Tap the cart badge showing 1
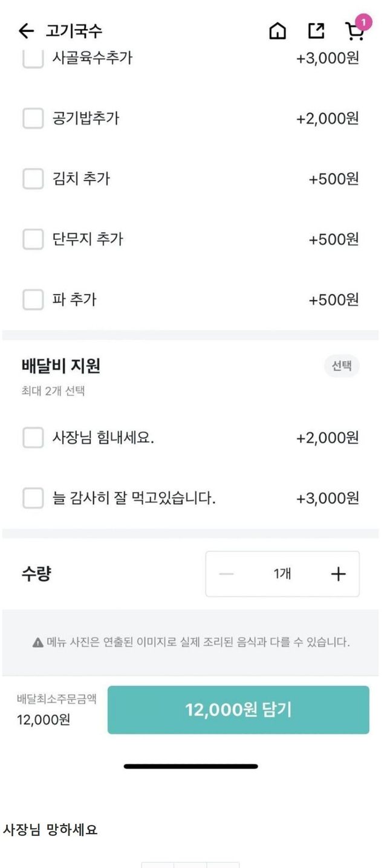 (363, 22)
